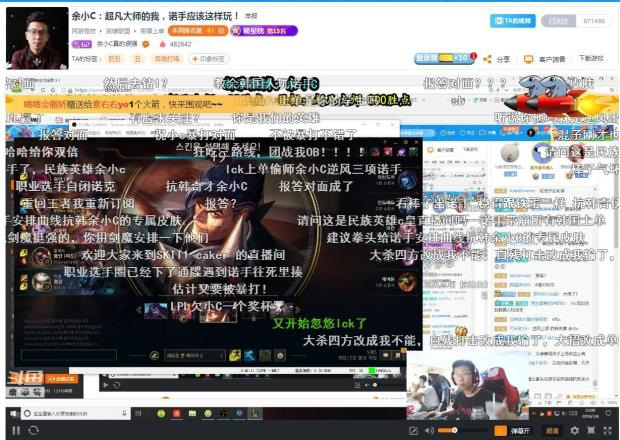
Task: Click the 举报 report link beside the title
Action: [251, 16]
